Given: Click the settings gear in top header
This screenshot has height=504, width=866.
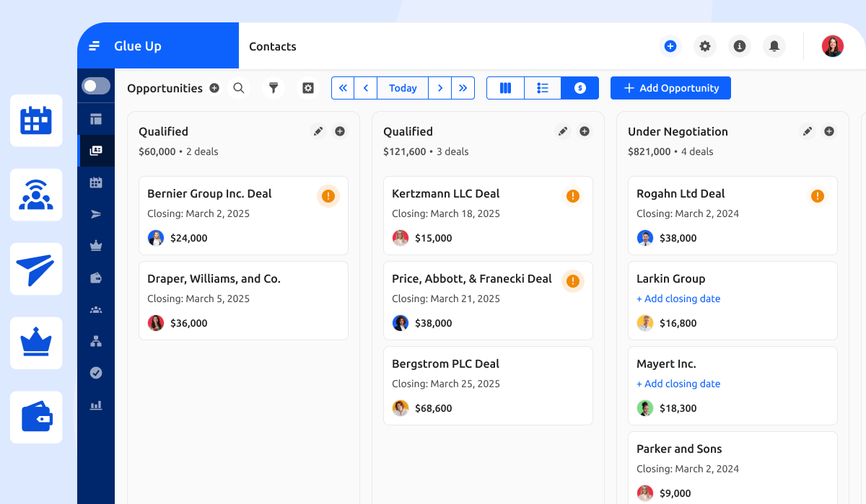Looking at the screenshot, I should coord(705,46).
